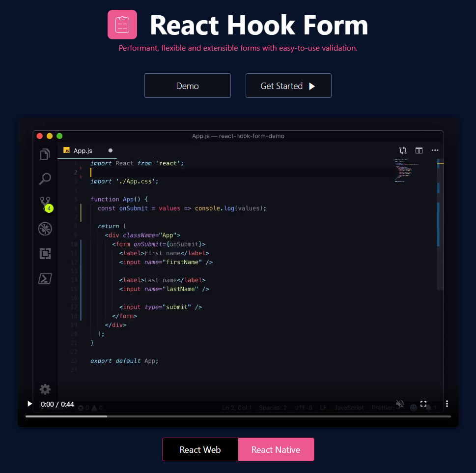
Task: Click the input name="lastName" line
Action: (164, 289)
